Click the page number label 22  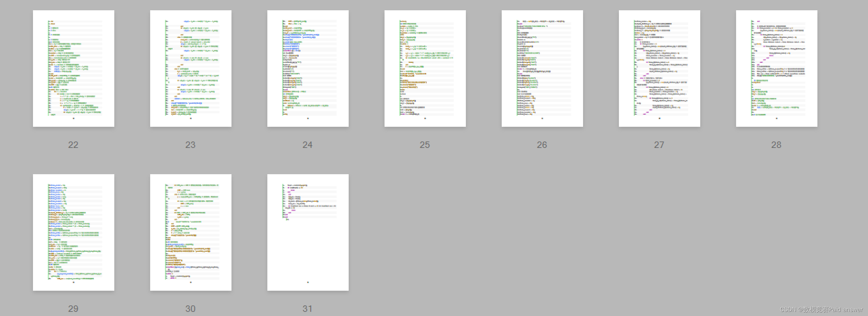pyautogui.click(x=73, y=145)
